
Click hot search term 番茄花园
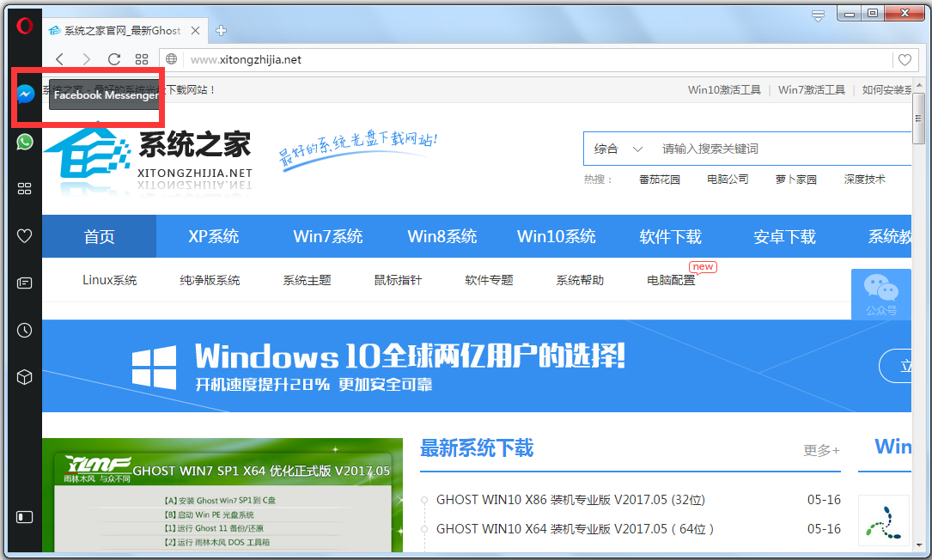659,179
